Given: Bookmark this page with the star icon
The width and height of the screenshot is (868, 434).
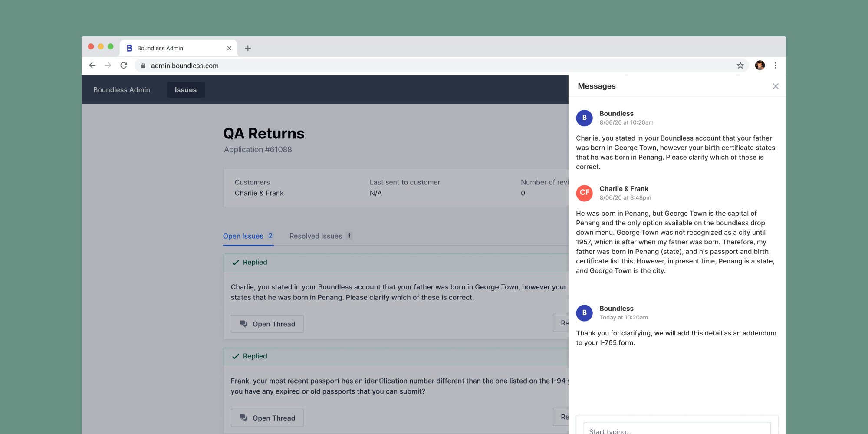Looking at the screenshot, I should [740, 66].
